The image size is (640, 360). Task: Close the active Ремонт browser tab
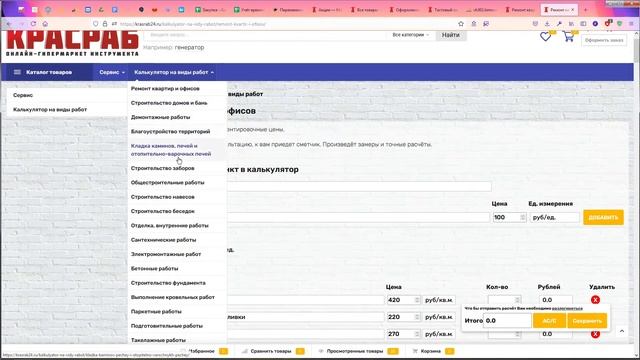pos(573,9)
